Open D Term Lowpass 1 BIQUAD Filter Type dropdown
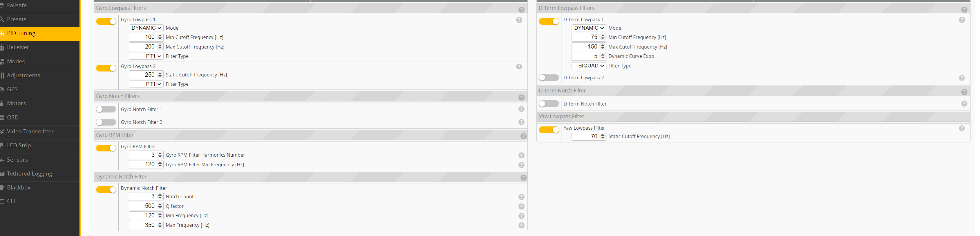This screenshot has height=236, width=980. (589, 66)
